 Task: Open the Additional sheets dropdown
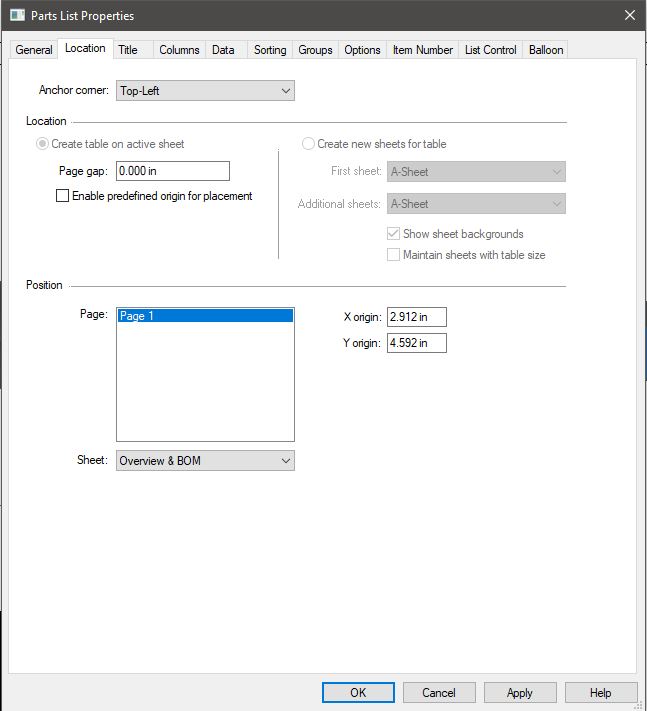click(x=476, y=204)
